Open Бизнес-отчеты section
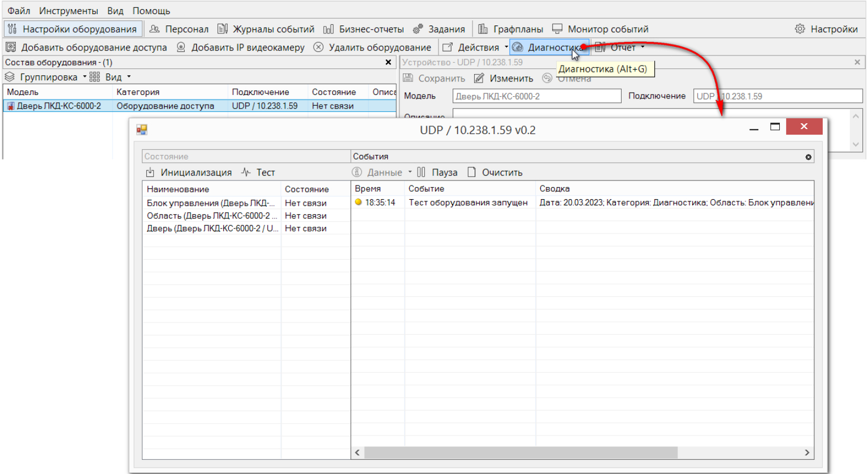This screenshot has height=474, width=868. [x=363, y=29]
